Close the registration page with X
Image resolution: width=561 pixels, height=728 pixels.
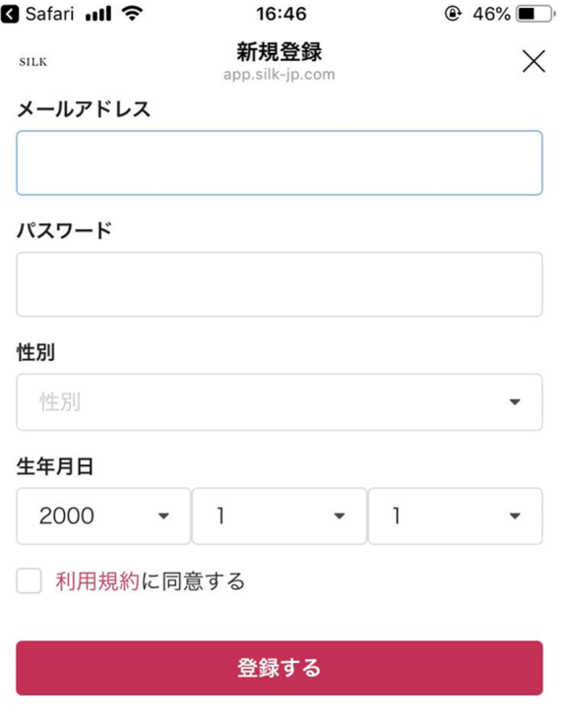tap(533, 61)
